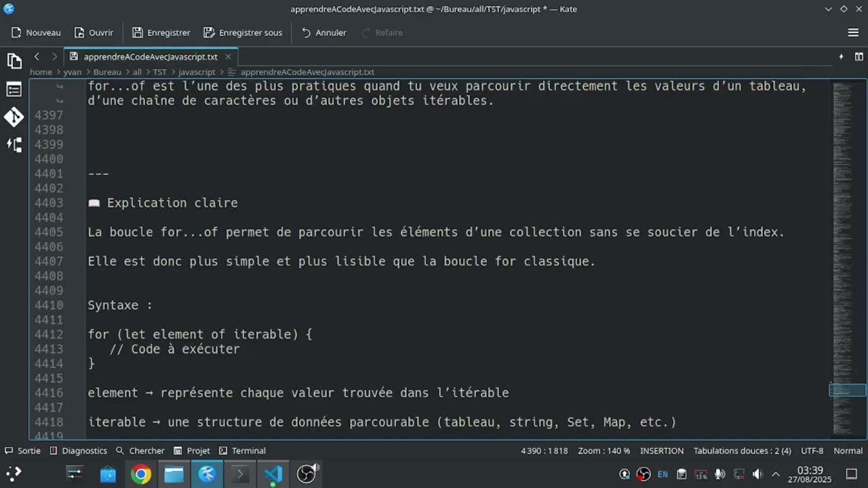Click the cursor position 4390:1818 indicator
868x488 pixels.
(x=545, y=451)
